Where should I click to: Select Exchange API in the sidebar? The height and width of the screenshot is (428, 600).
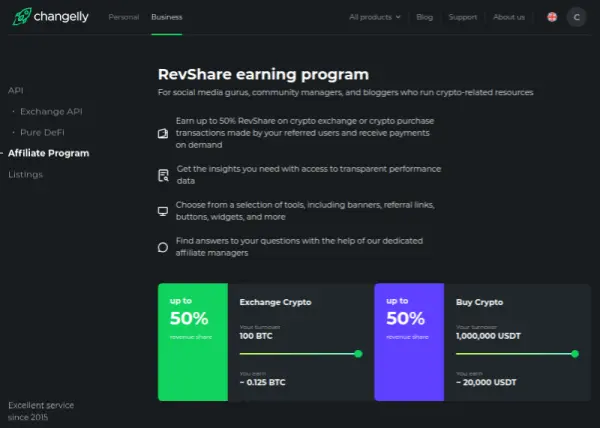[x=51, y=112]
